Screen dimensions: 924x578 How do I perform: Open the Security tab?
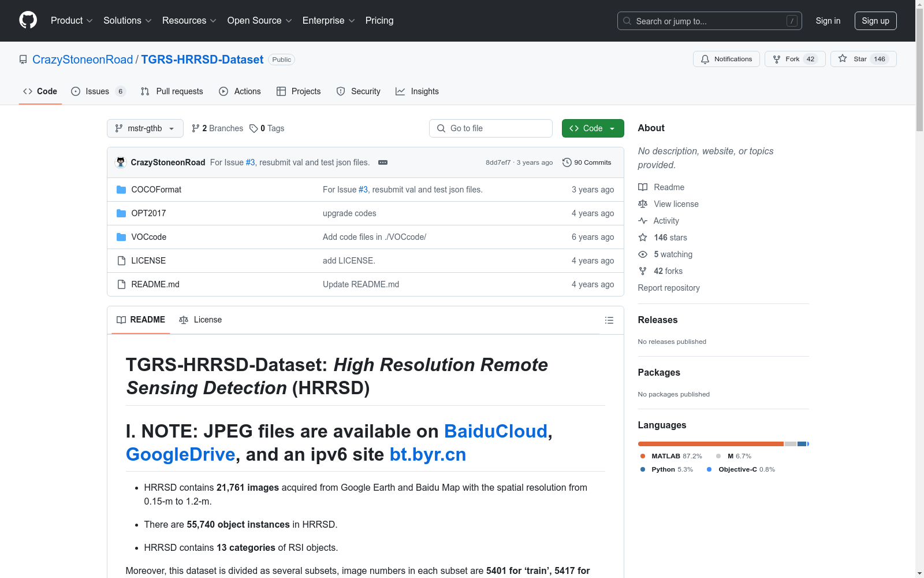(358, 91)
